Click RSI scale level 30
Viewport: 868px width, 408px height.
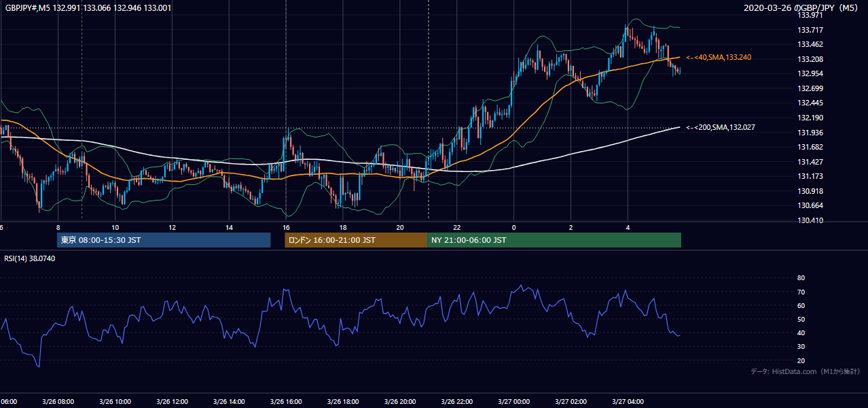click(801, 347)
